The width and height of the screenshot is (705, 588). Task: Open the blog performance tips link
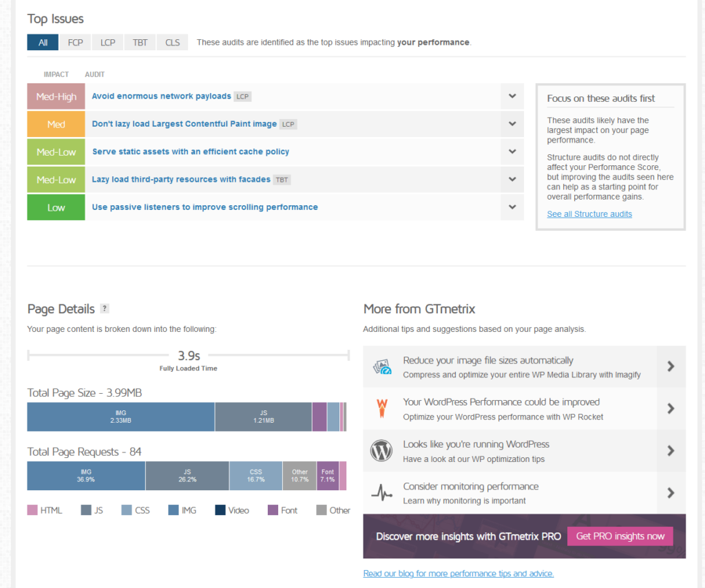(458, 573)
